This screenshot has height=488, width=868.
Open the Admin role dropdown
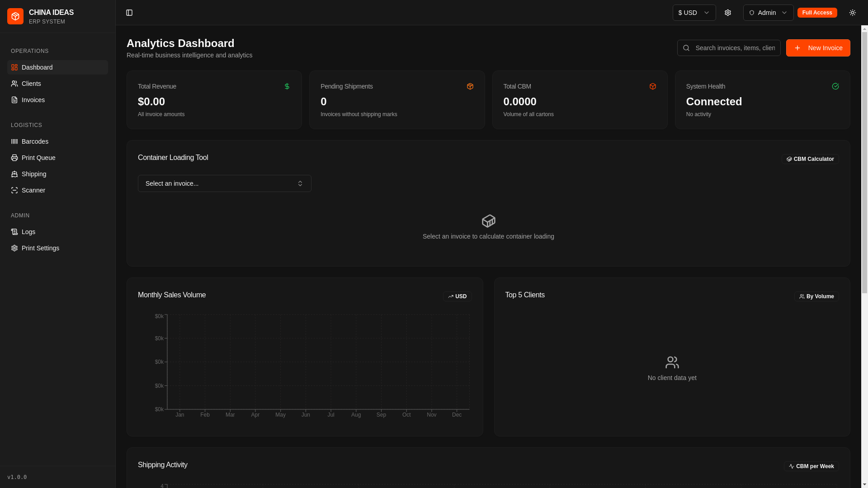click(769, 13)
